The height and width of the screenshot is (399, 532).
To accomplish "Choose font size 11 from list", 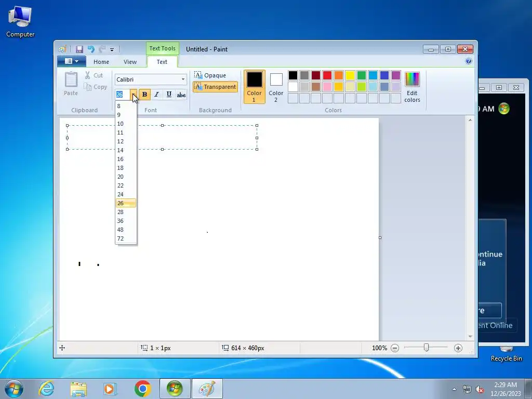I will click(x=126, y=132).
